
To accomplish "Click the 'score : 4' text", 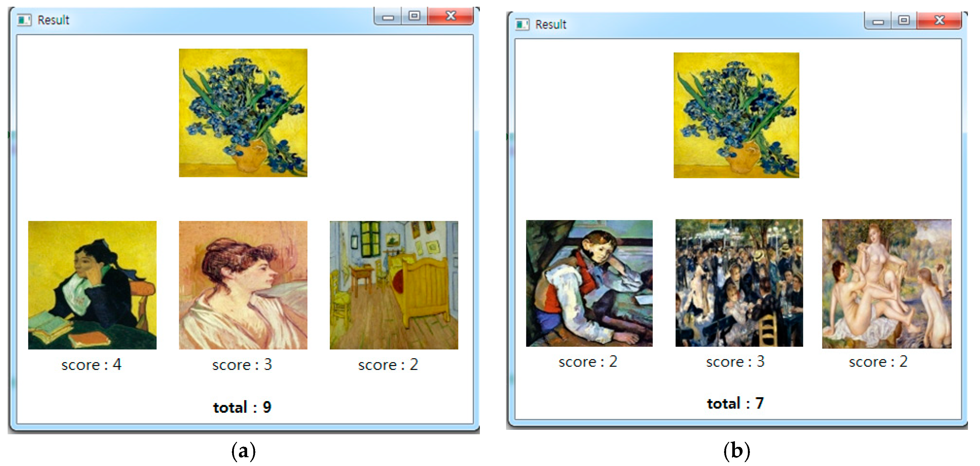I will 91,365.
